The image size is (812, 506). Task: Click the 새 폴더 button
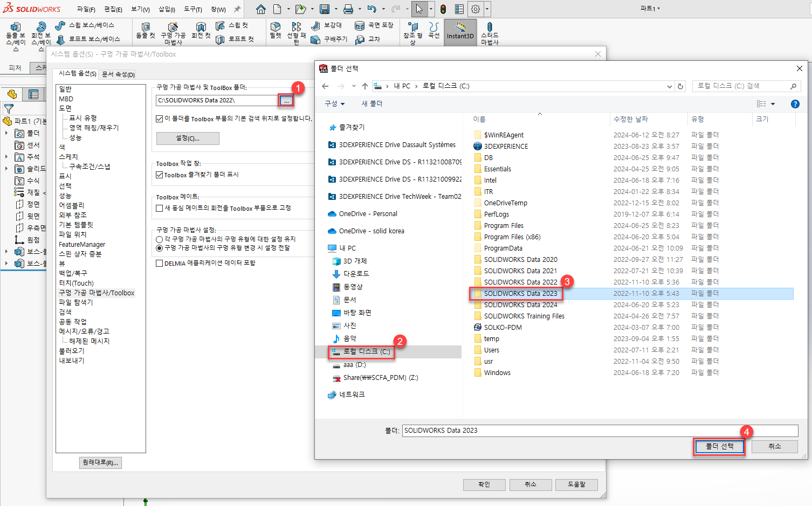coord(372,103)
